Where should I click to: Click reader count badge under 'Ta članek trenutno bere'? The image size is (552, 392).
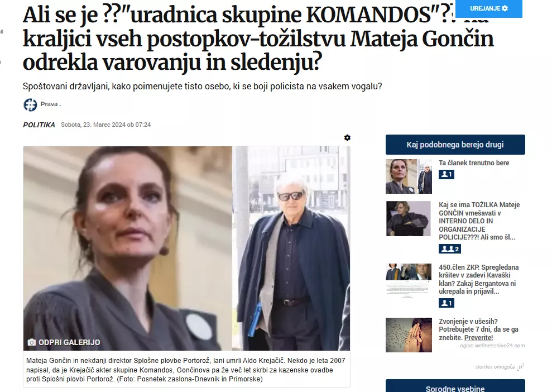point(447,174)
